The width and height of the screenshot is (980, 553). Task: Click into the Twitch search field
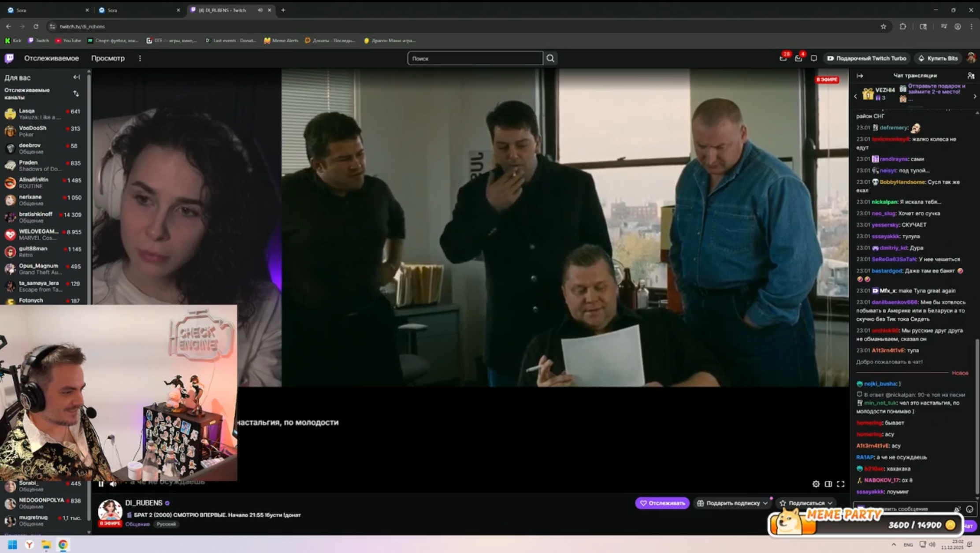click(475, 58)
